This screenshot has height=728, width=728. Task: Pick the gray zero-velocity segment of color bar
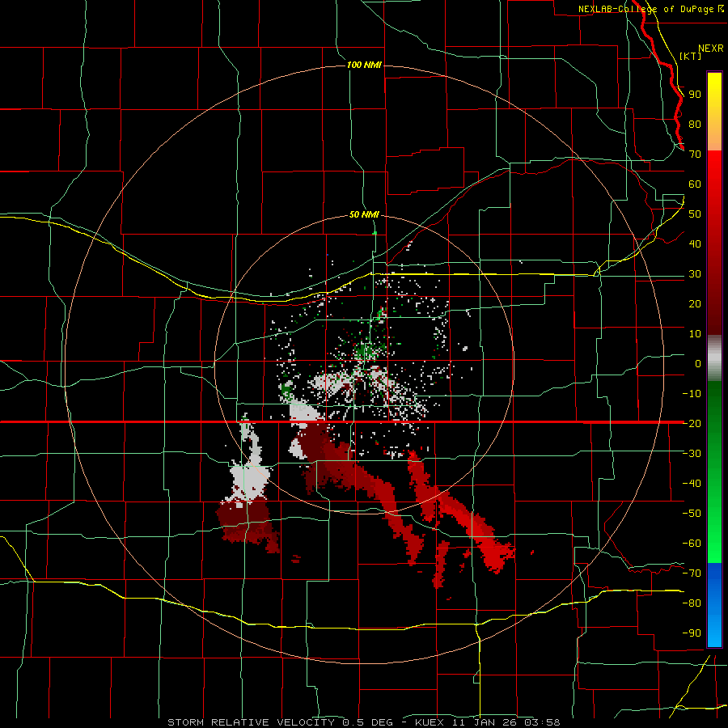click(714, 358)
